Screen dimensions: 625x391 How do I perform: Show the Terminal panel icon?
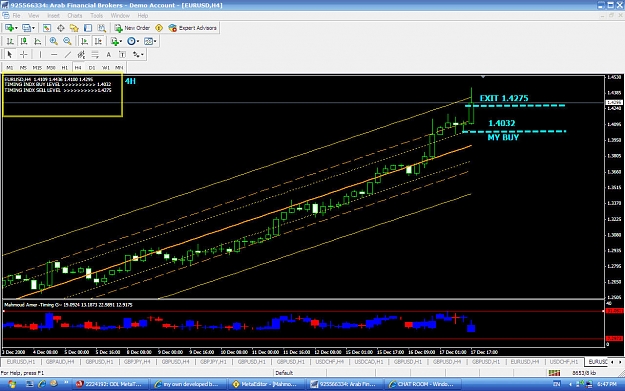coord(88,28)
